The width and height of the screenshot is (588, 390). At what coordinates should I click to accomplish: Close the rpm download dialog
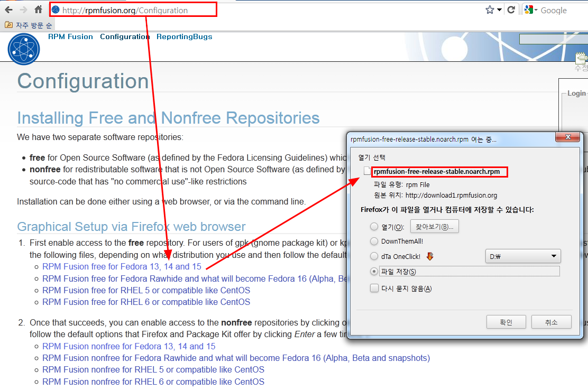[x=568, y=137]
